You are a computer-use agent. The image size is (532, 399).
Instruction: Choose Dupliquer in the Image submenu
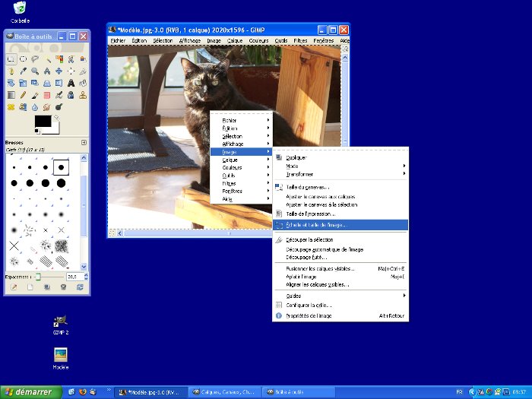point(340,157)
